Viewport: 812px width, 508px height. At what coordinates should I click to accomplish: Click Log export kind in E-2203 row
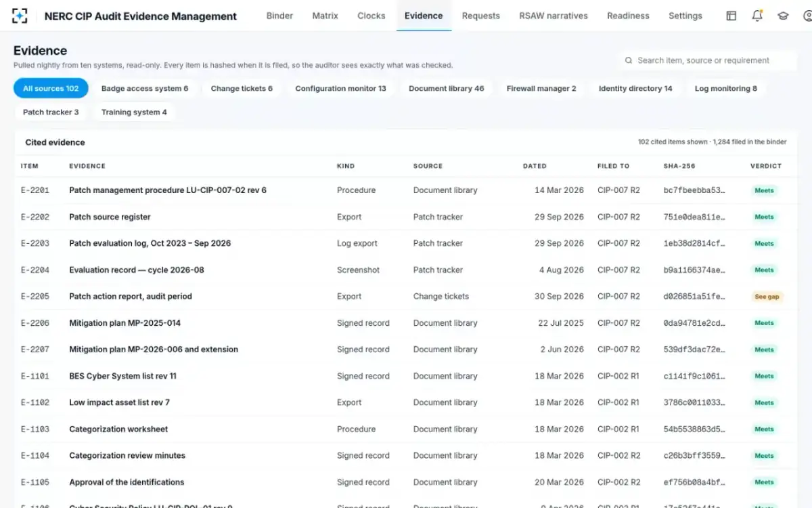pyautogui.click(x=357, y=243)
